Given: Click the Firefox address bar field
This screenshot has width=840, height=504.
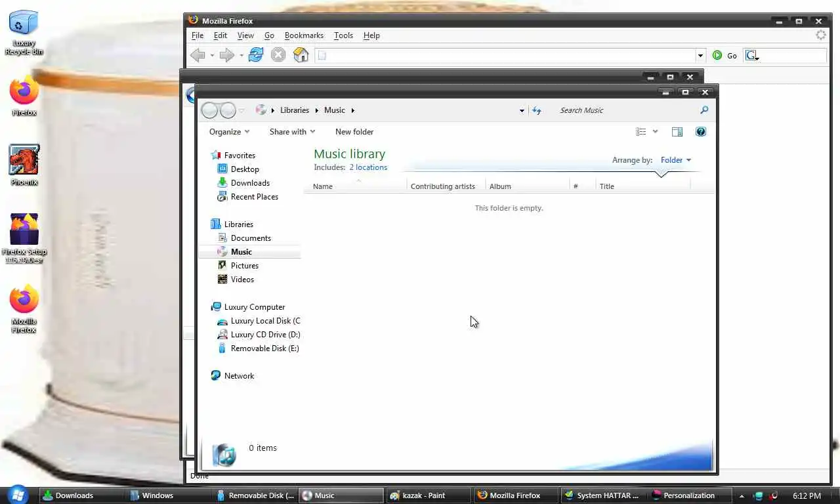Looking at the screenshot, I should click(505, 56).
